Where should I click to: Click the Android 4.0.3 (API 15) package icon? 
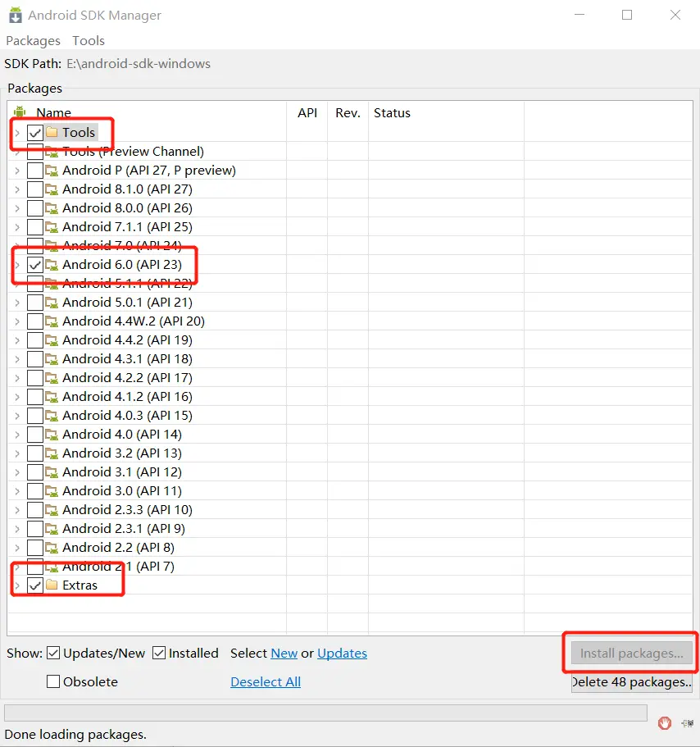52,416
